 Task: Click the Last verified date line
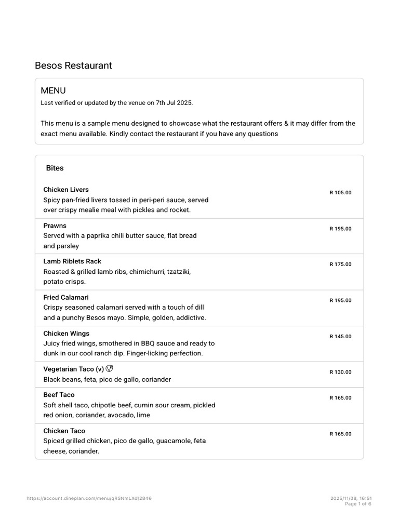(x=117, y=103)
